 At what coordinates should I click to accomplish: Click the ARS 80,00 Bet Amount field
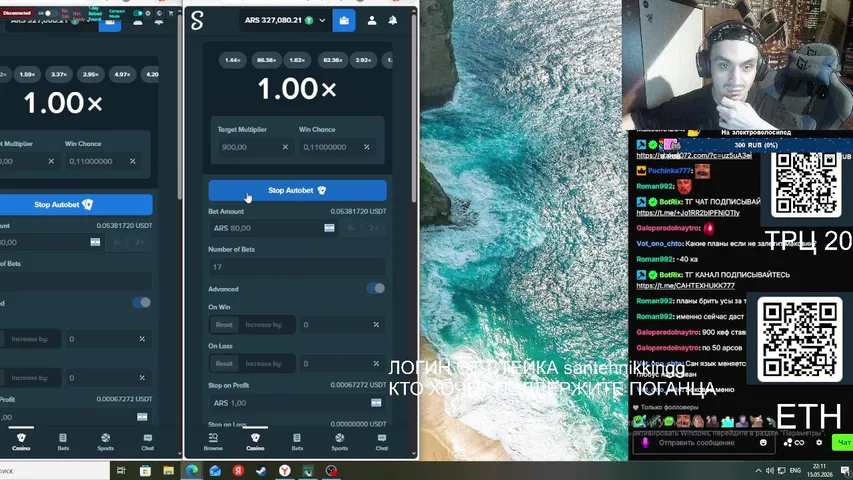point(273,228)
